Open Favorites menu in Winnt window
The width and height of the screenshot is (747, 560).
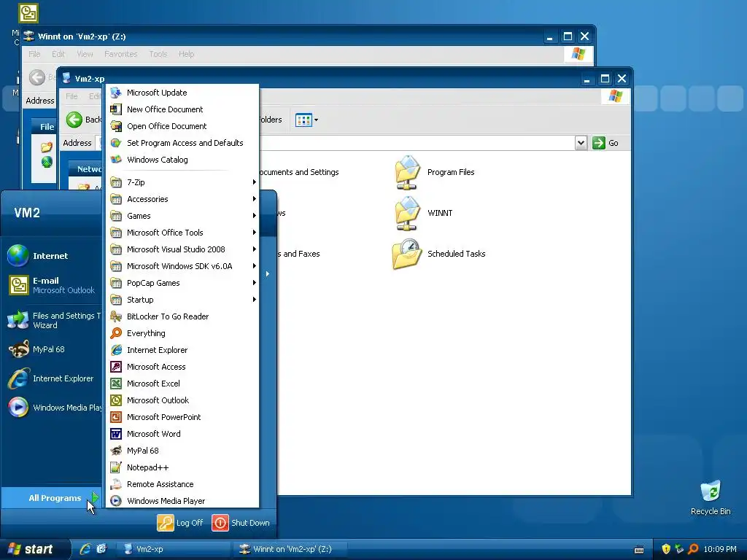pyautogui.click(x=120, y=54)
